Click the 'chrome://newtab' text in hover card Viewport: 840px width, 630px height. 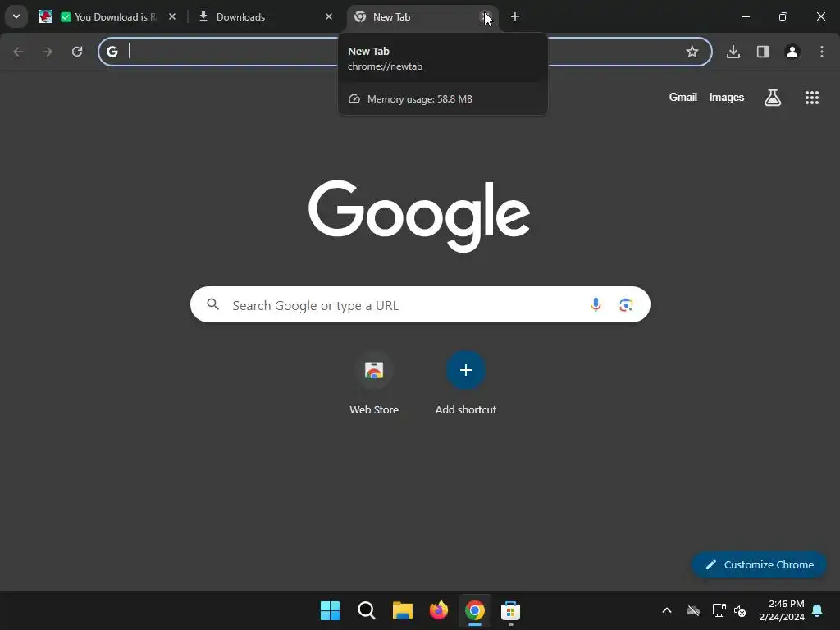pos(386,66)
